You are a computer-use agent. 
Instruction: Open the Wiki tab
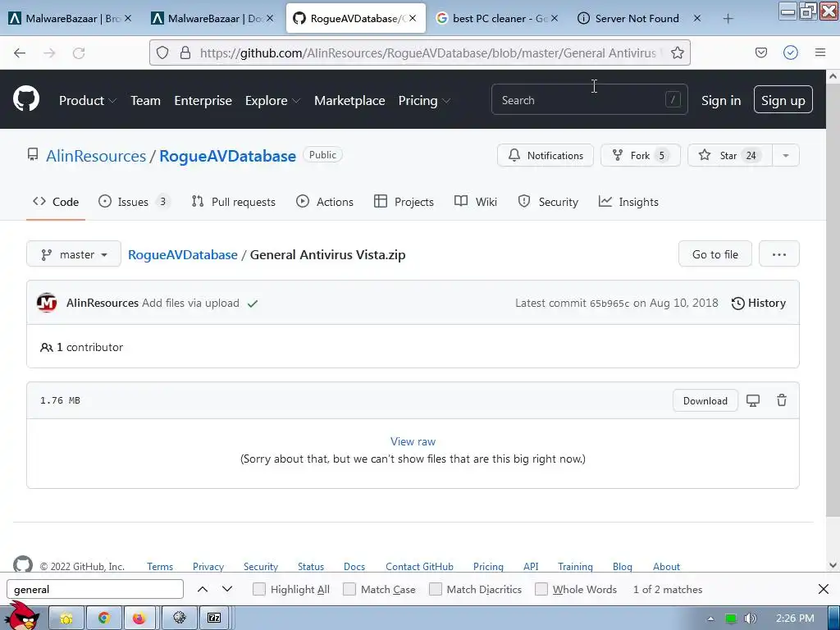[x=476, y=202]
